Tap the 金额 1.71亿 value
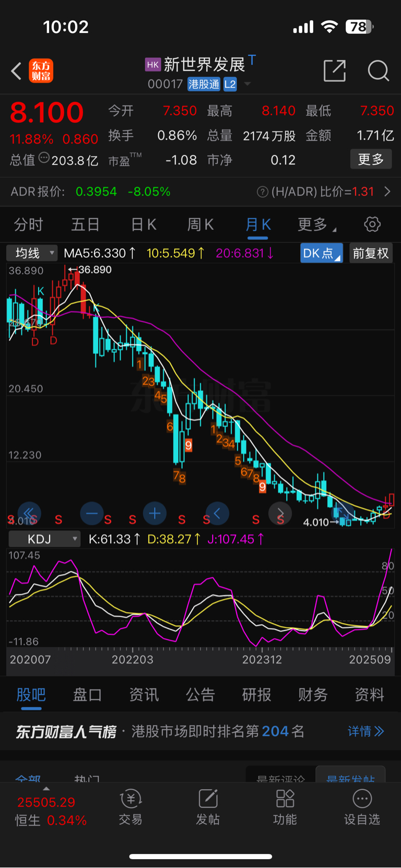This screenshot has width=401, height=868. coord(375,136)
